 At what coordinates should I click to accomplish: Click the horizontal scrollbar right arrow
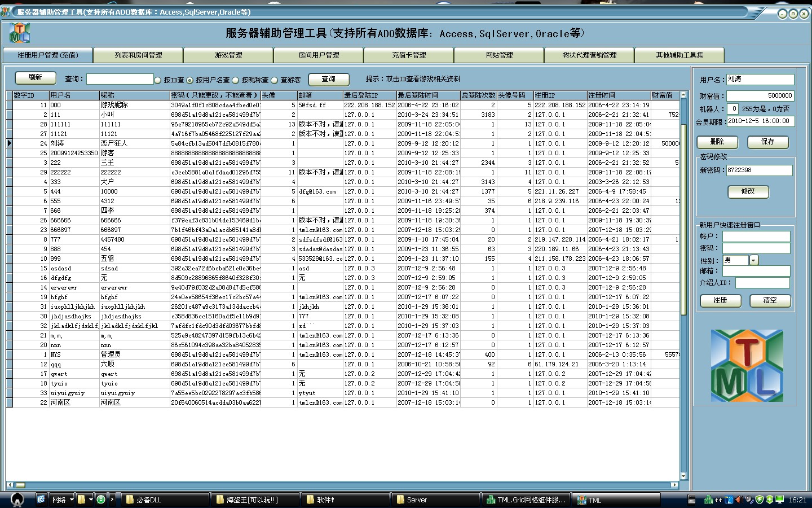pos(674,485)
